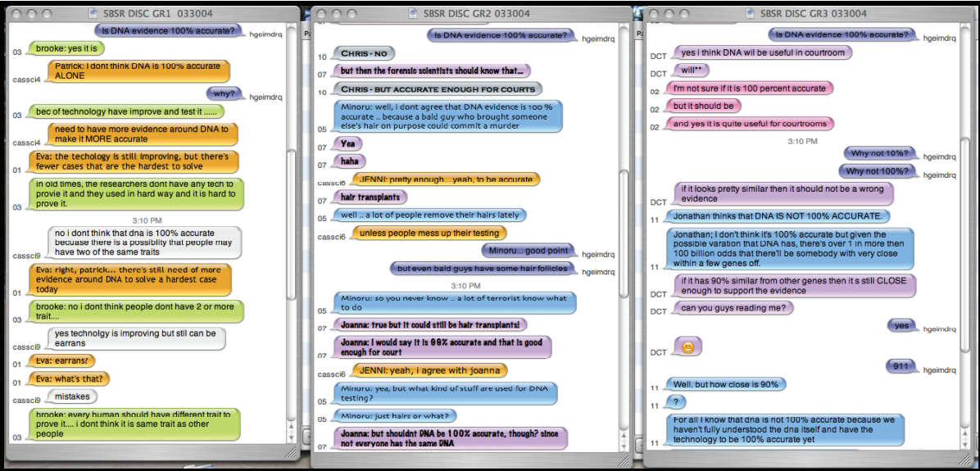Screen dimensions: 980x471
Task: Click 'but even bald guys have some hair follicles'
Action: (483, 268)
